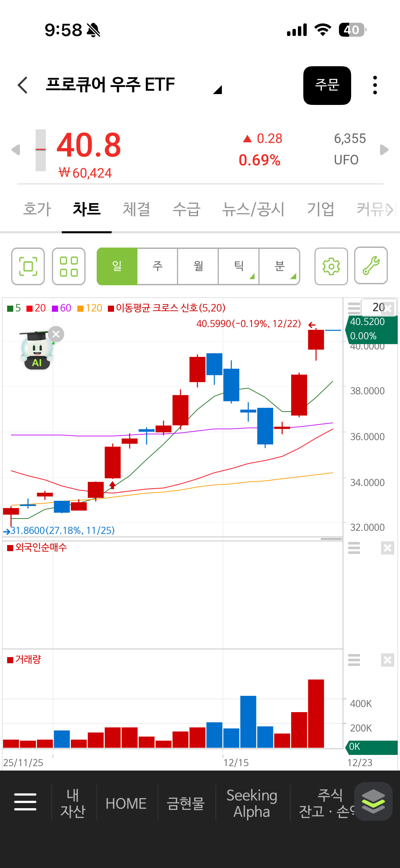
Task: Expand the minute (분) interval options
Action: pos(280,266)
